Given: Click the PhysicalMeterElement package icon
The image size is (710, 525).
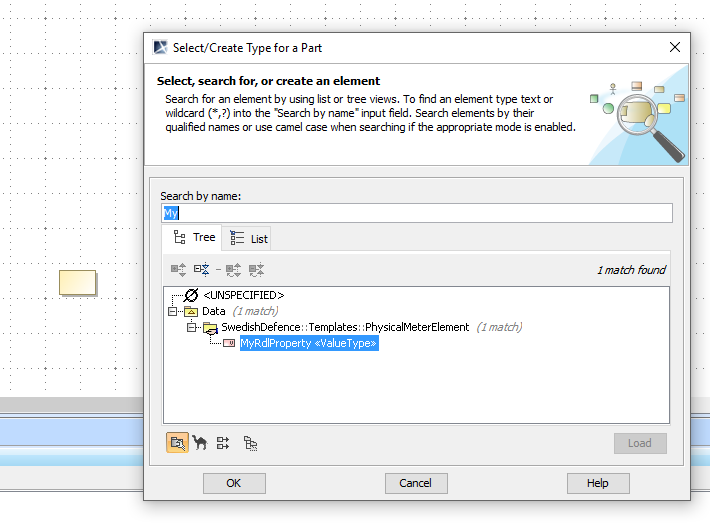Looking at the screenshot, I should [x=210, y=327].
